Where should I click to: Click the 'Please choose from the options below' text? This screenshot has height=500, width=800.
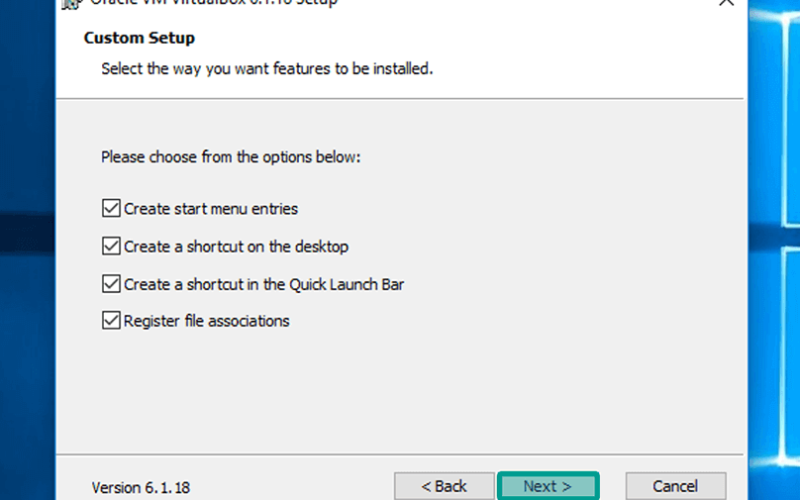point(231,157)
